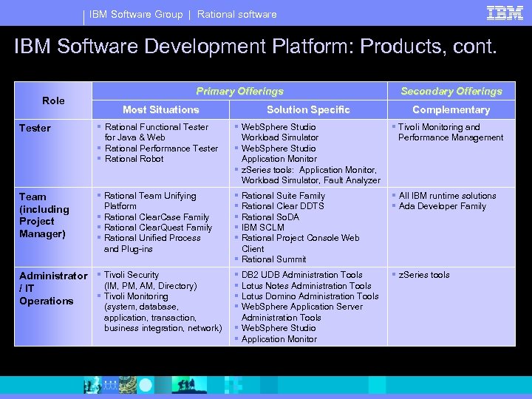
Task: Select the 'Secondary Offerings' header
Action: pyautogui.click(x=451, y=91)
